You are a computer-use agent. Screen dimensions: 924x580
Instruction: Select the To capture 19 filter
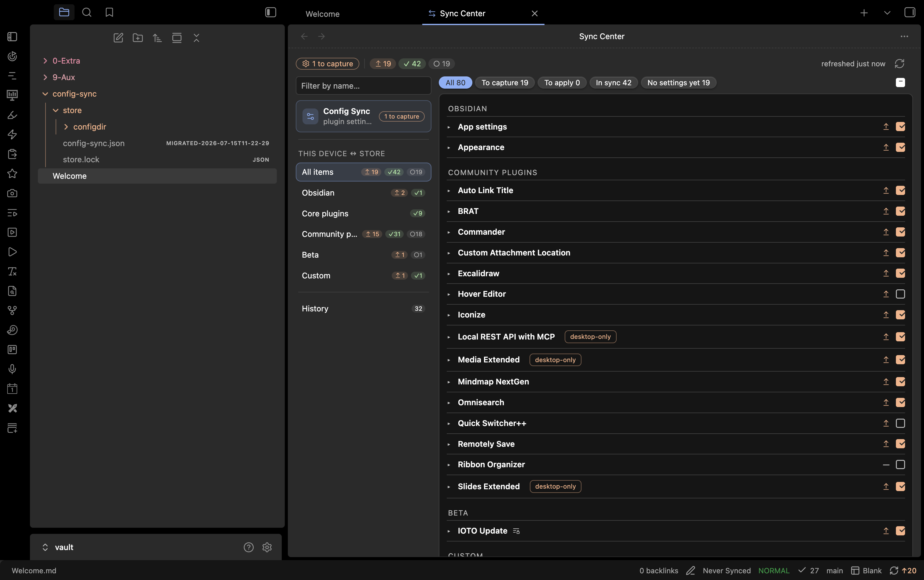click(505, 83)
